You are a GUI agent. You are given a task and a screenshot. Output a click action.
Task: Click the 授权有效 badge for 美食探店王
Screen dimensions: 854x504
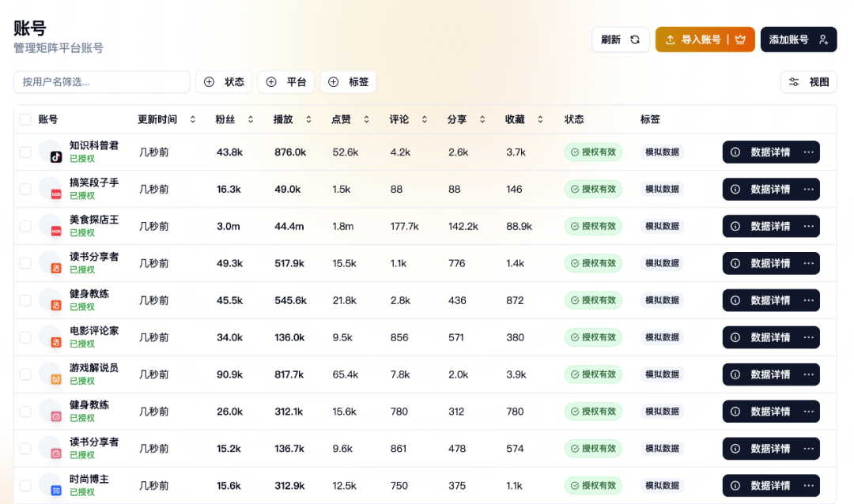(593, 227)
